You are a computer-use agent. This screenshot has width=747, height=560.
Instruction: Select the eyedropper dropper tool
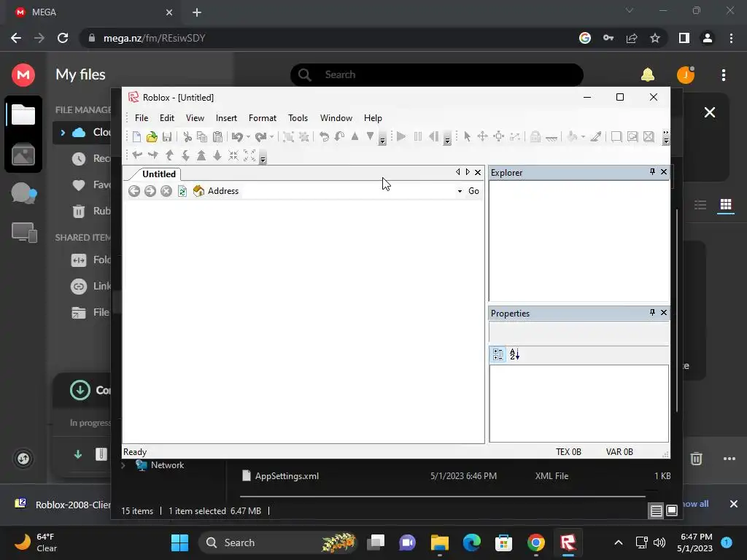coord(596,137)
